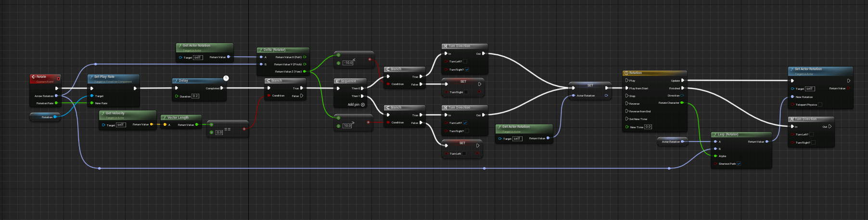Click the Then 1 exec pin on Sequence

(362, 96)
